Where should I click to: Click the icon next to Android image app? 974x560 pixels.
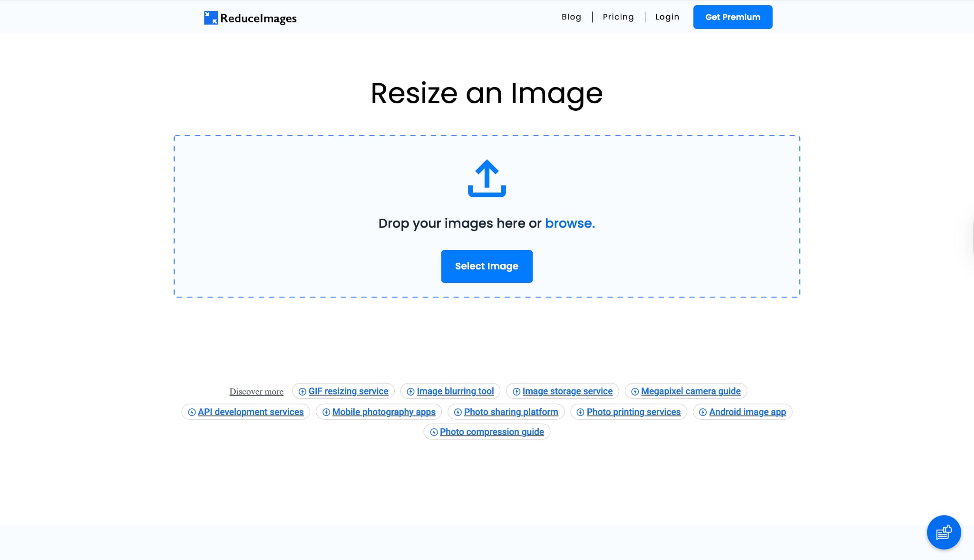point(702,412)
